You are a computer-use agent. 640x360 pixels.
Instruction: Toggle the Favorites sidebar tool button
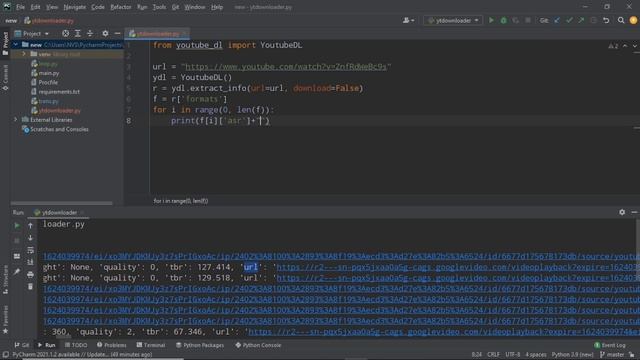click(5, 319)
